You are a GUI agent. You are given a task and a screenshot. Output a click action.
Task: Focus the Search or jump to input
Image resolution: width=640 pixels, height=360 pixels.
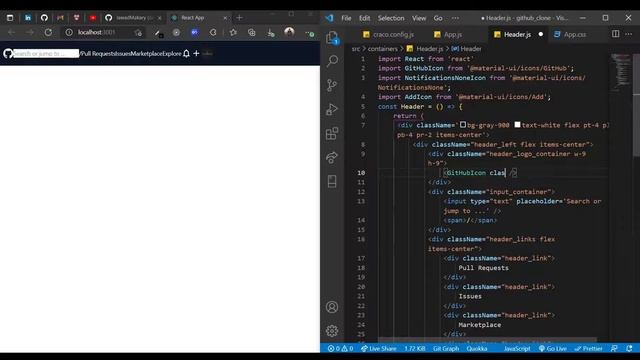(46, 53)
